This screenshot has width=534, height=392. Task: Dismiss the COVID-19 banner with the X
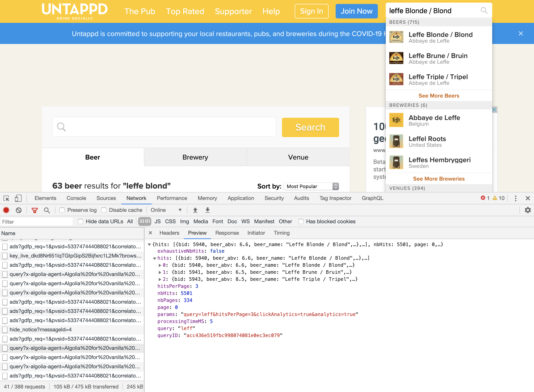[521, 33]
